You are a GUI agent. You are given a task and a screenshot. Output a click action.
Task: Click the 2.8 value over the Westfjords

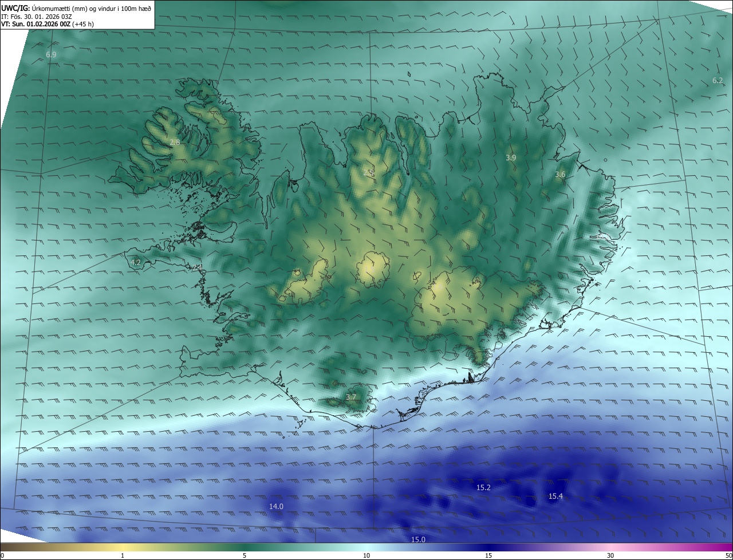[x=175, y=143]
